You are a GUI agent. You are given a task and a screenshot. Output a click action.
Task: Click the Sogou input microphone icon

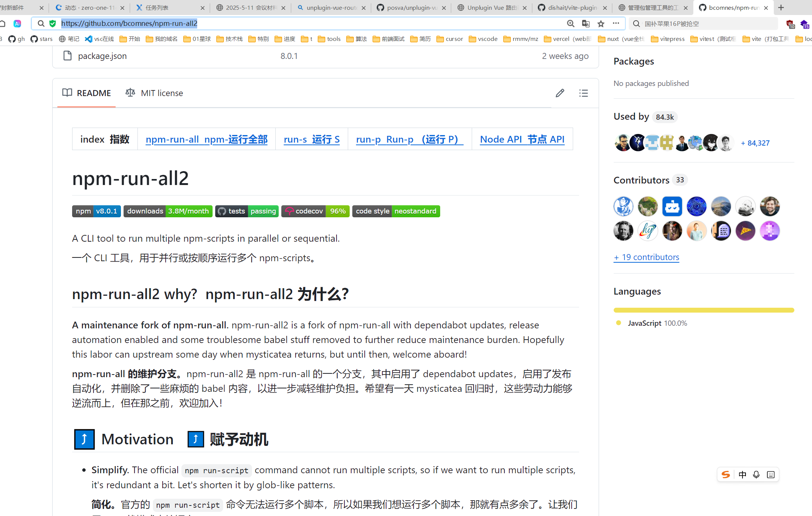coord(756,475)
